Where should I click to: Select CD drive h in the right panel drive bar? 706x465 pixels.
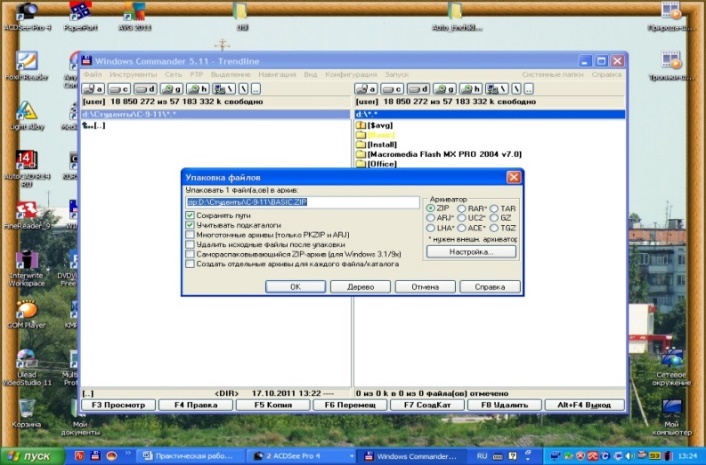coord(470,89)
